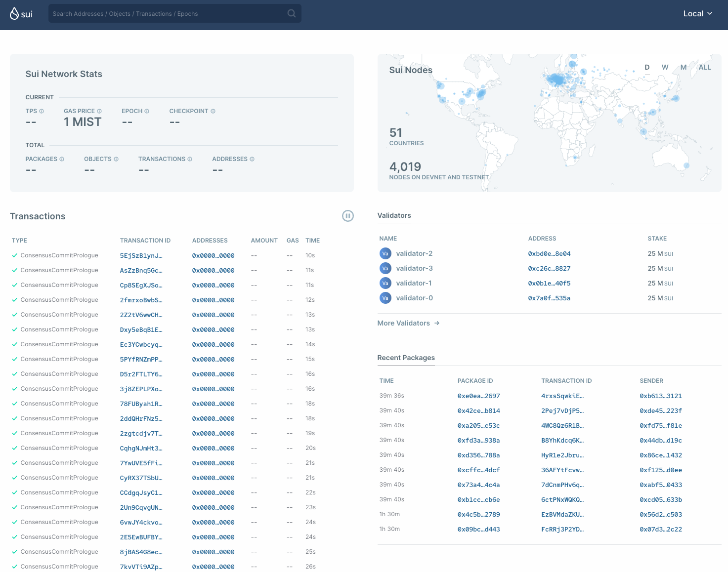Open the Validators tab heading

394,215
